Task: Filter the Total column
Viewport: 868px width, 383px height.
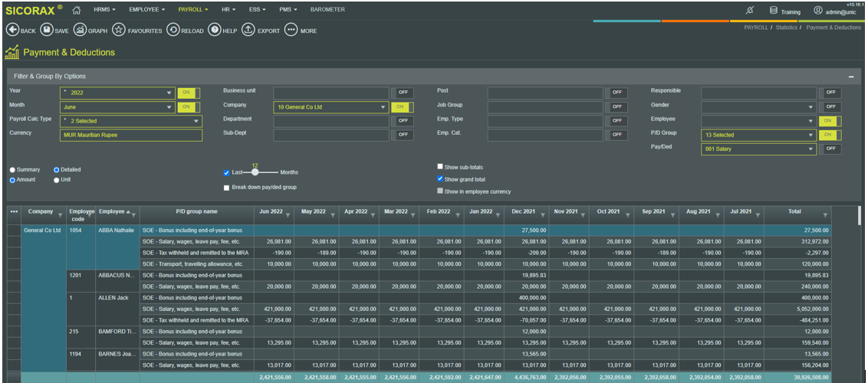Action: [825, 215]
